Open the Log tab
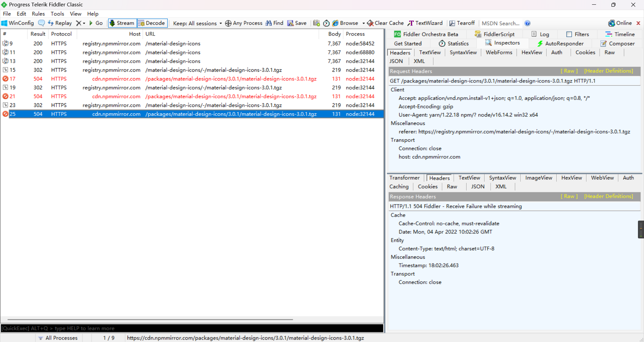Viewport: 644px width, 342px height. click(540, 34)
